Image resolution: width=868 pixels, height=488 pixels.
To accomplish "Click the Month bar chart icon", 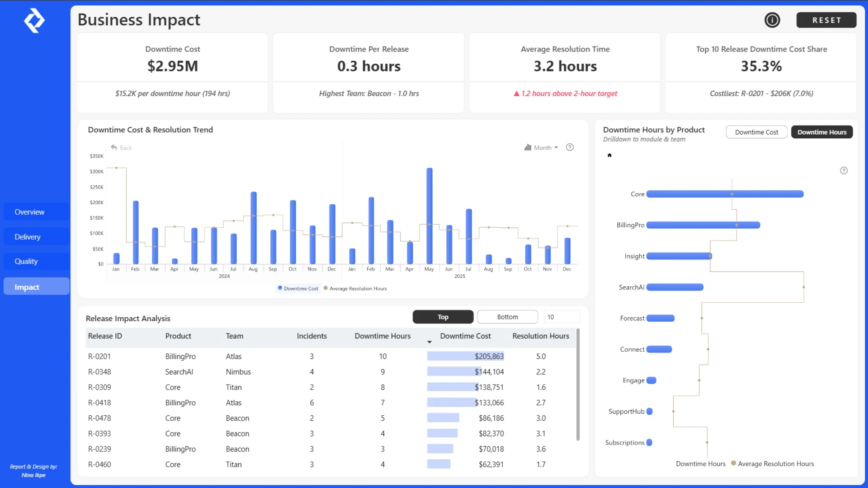I will pyautogui.click(x=528, y=147).
